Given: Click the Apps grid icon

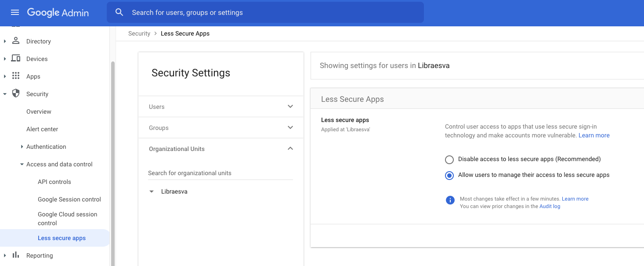Looking at the screenshot, I should [16, 76].
